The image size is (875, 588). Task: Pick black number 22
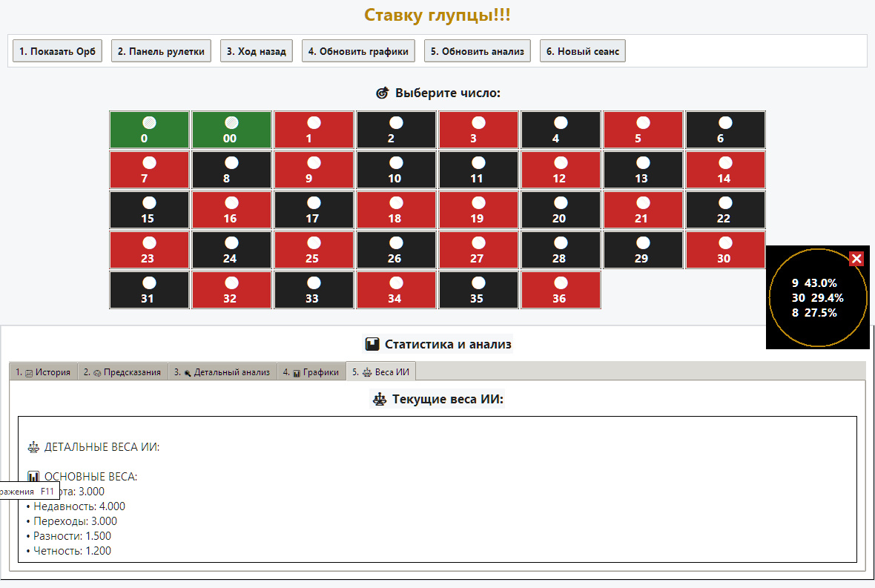725,211
